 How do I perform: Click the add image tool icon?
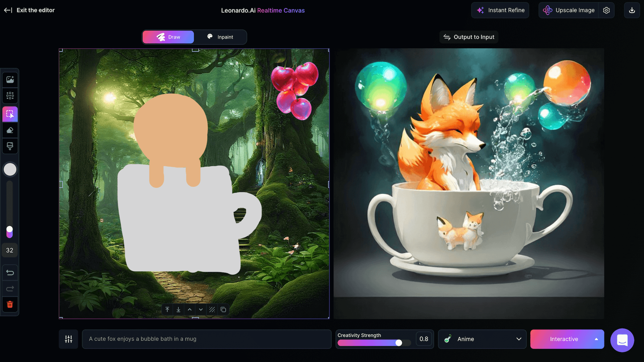coord(10,80)
